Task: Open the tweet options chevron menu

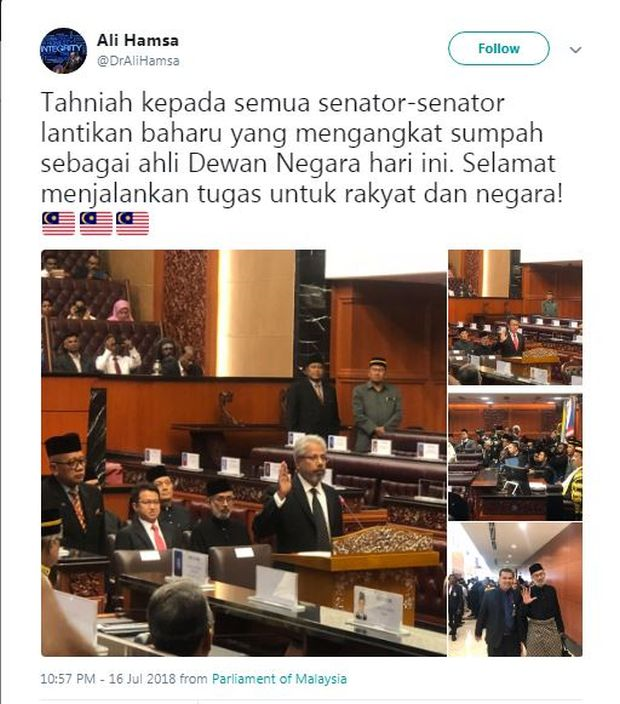Action: 575,50
